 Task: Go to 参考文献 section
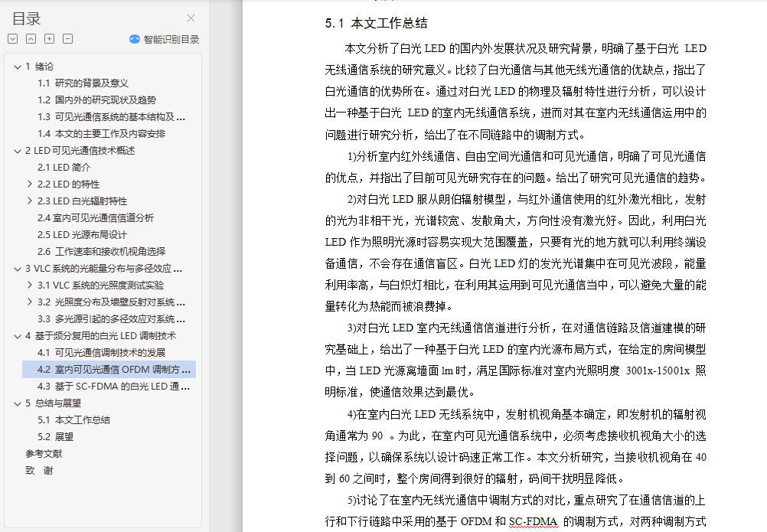click(44, 454)
